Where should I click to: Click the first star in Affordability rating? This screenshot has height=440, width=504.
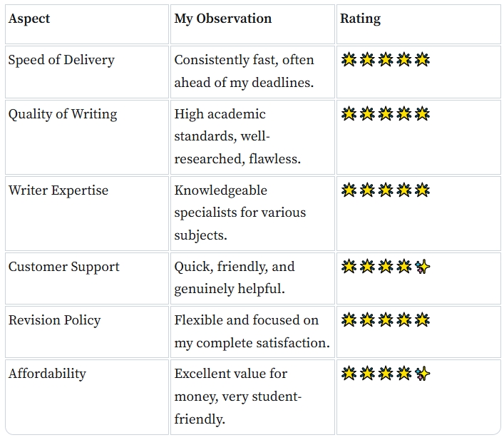tap(349, 373)
